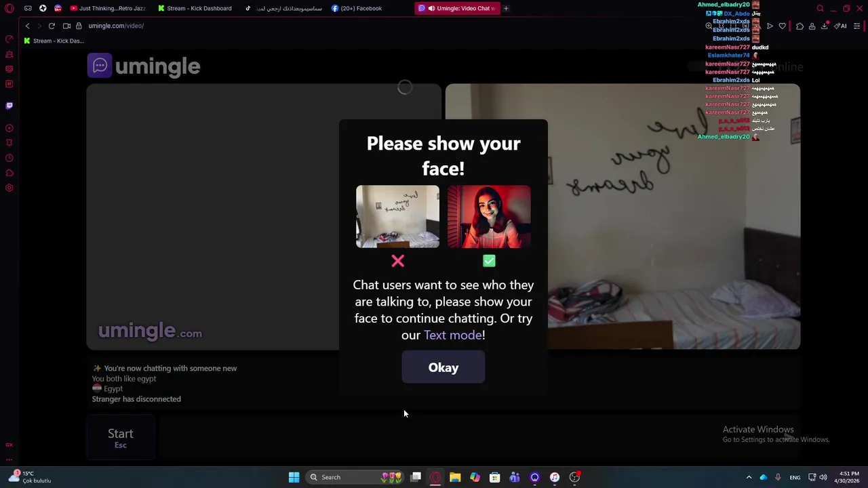This screenshot has height=488, width=868.
Task: Click the umingle logo in the page header
Action: click(144, 66)
